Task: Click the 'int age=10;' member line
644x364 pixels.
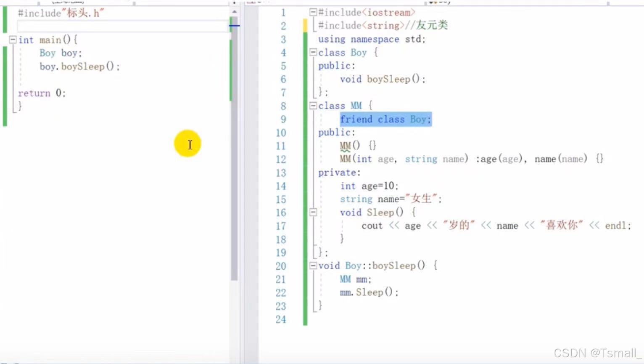Action: point(369,186)
